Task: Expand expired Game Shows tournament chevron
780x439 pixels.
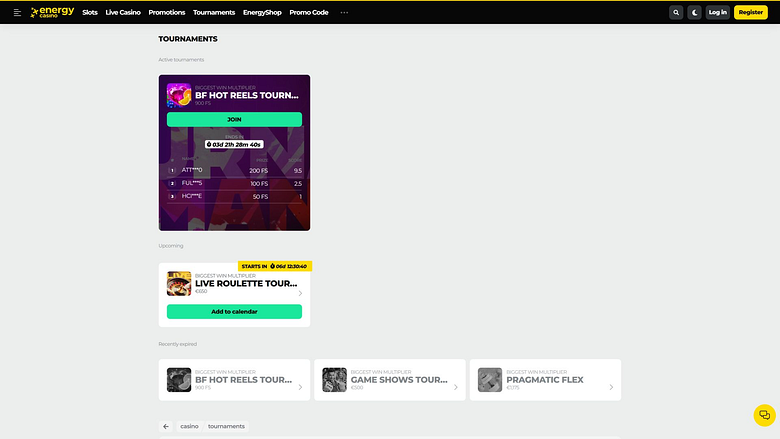Action: coord(456,387)
